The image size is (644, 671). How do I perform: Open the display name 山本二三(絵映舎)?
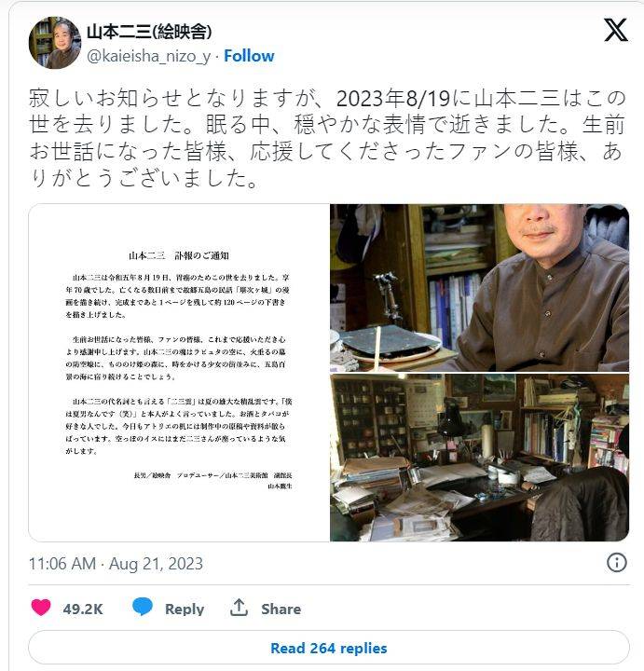point(149,32)
